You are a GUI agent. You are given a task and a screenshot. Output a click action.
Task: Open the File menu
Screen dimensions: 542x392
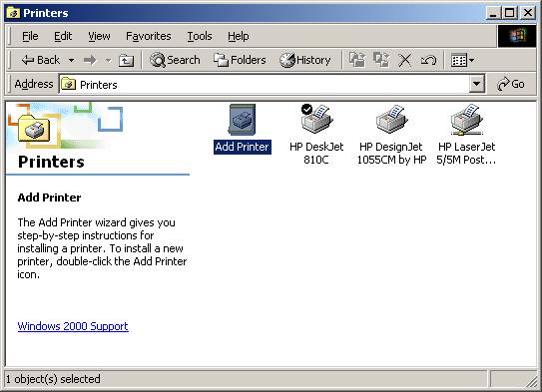coord(30,36)
